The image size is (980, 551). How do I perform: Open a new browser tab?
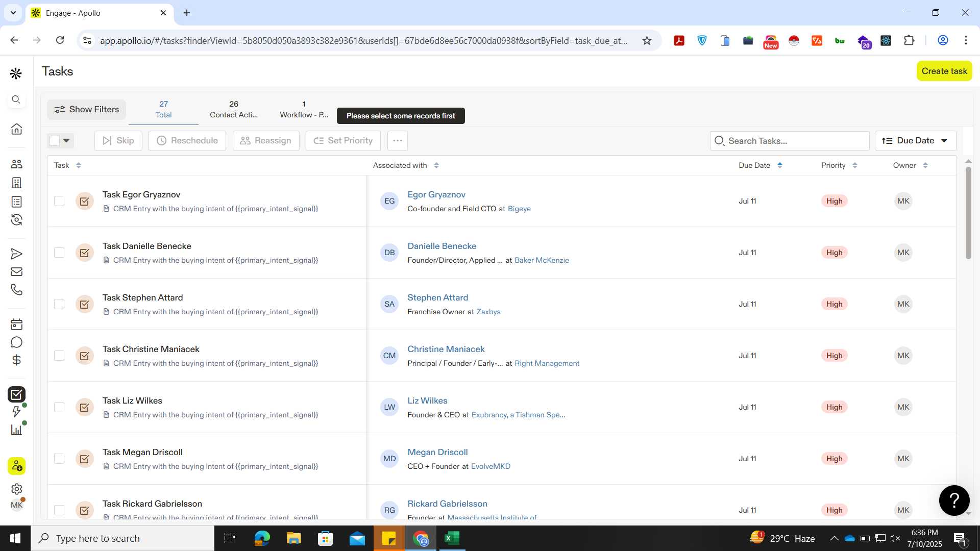click(187, 13)
